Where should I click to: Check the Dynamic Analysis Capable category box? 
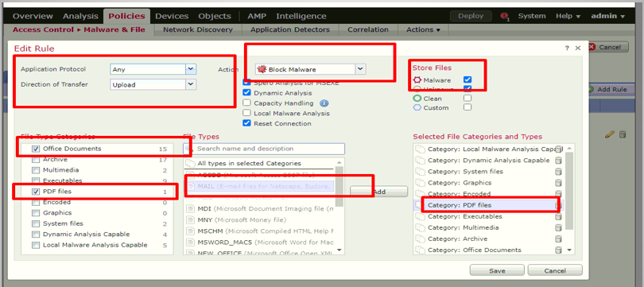pyautogui.click(x=36, y=234)
